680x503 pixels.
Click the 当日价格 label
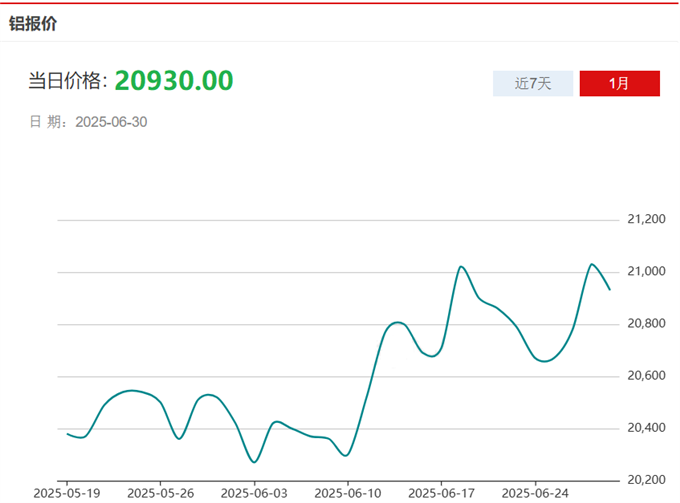[67, 82]
